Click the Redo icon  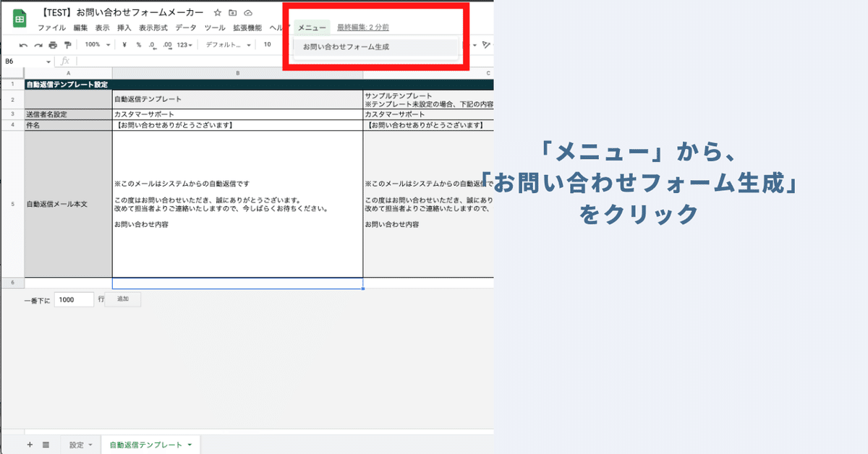[x=38, y=44]
